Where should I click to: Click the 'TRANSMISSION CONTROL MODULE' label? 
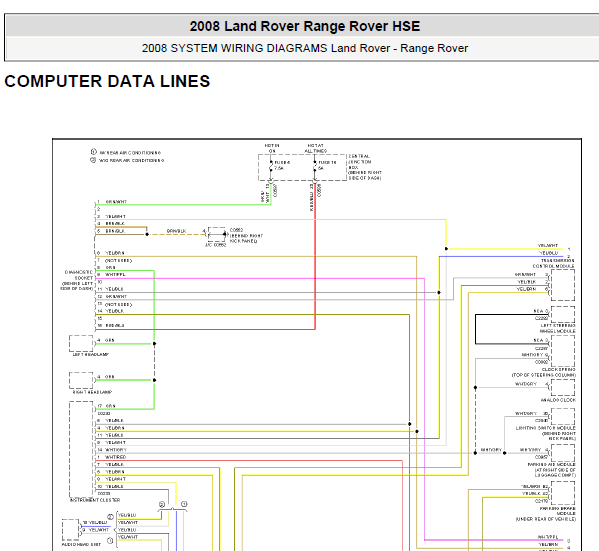click(x=554, y=263)
